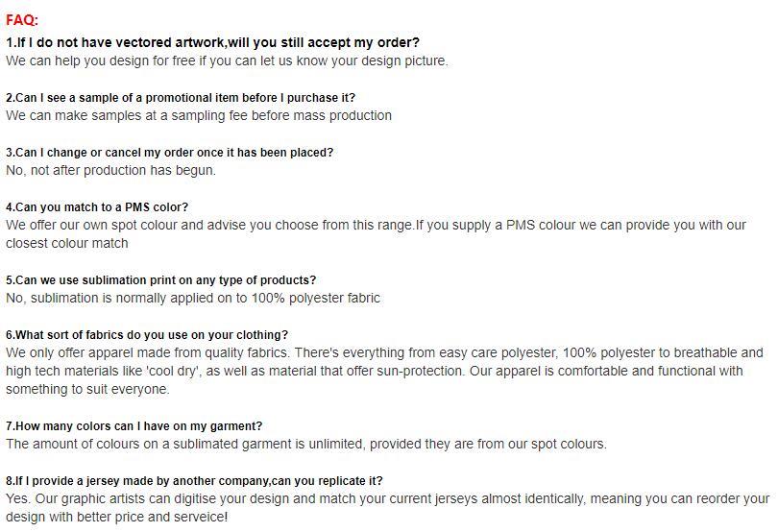Click the line starting 'We only offer apparel'
Viewport: 778px width, 532px height.
[x=384, y=352]
